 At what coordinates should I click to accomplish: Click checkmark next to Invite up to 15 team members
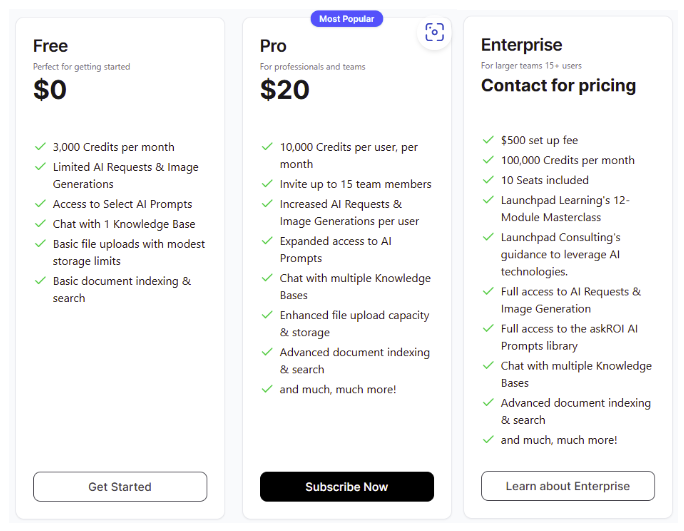[x=267, y=184]
